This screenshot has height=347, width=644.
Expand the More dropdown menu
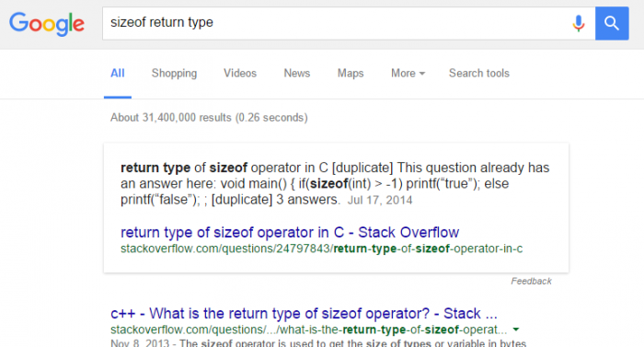click(408, 74)
